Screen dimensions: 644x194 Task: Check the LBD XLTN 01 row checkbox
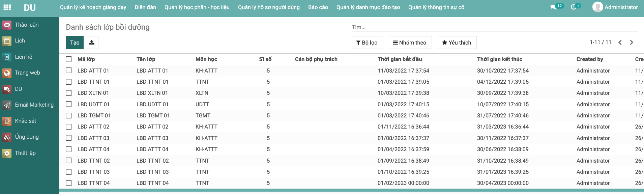coord(69,93)
